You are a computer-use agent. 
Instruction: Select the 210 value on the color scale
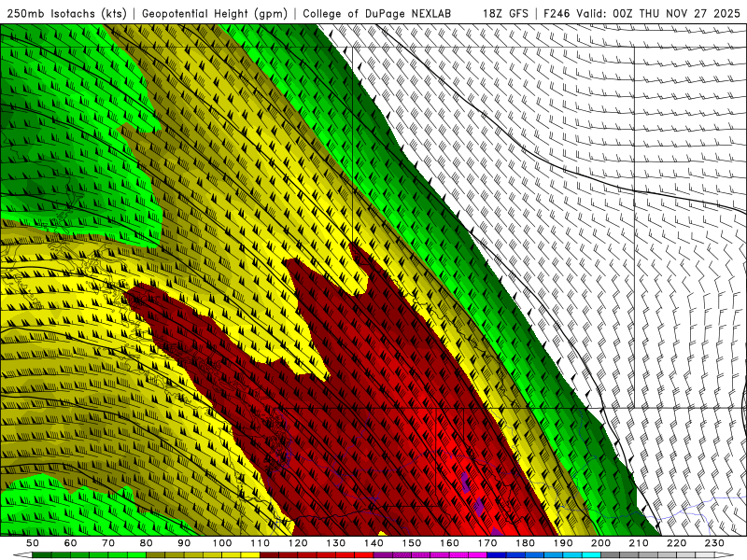639,543
